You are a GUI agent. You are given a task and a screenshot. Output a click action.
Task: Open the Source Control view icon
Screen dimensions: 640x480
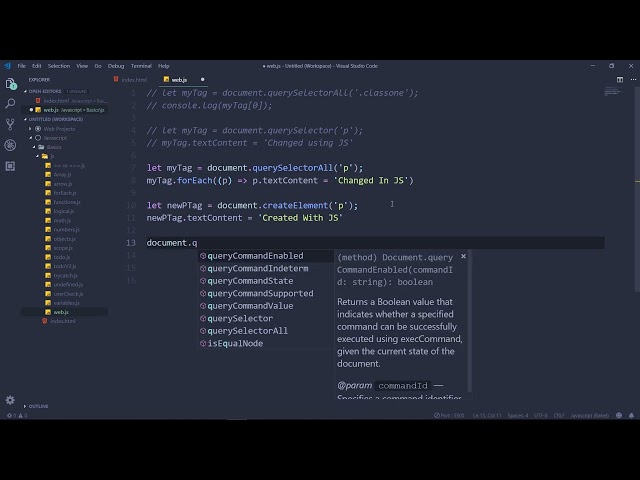click(11, 124)
